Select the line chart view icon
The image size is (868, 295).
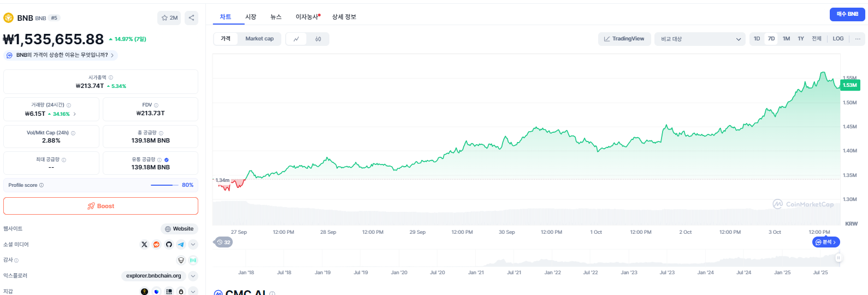[x=297, y=39]
